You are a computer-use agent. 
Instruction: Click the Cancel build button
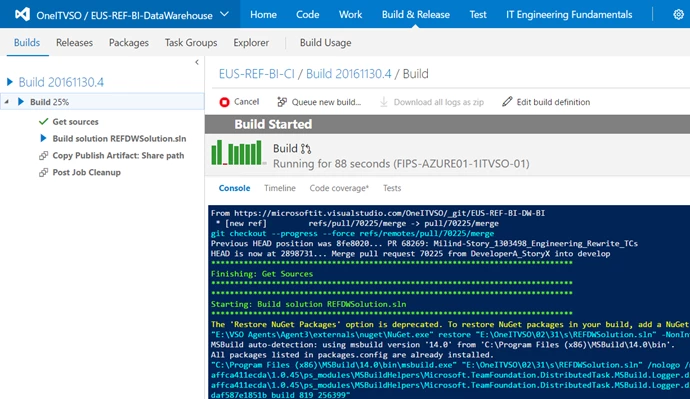[x=239, y=102]
